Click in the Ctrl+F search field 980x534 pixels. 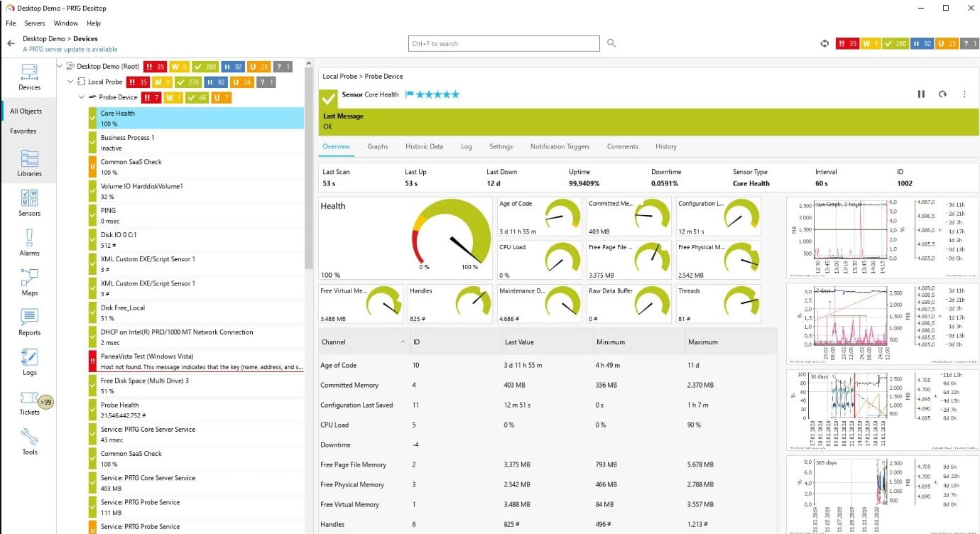(x=503, y=43)
